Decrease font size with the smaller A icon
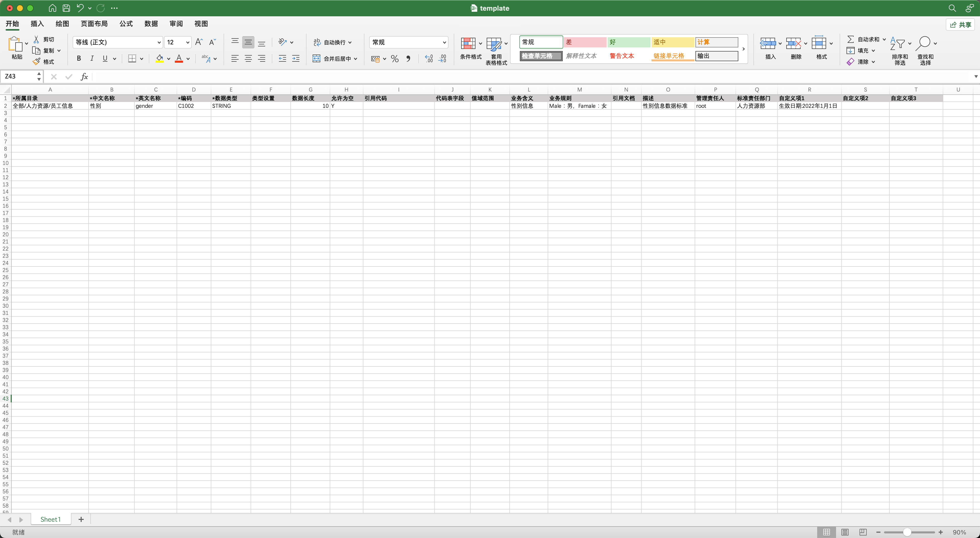Viewport: 980px width, 538px height. 212,42
